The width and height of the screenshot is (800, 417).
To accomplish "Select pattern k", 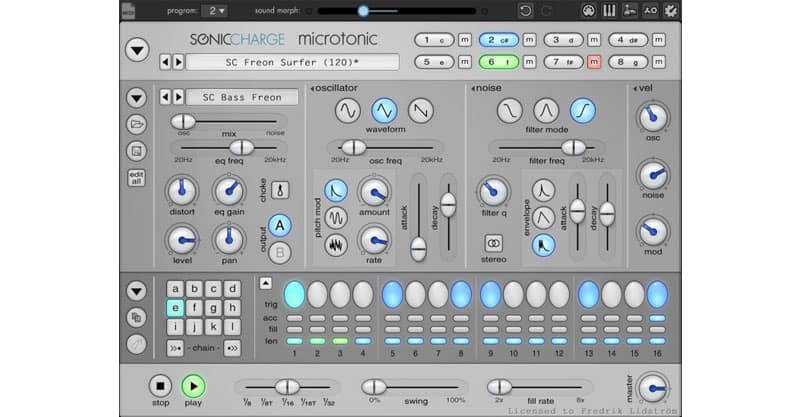I will (x=213, y=327).
